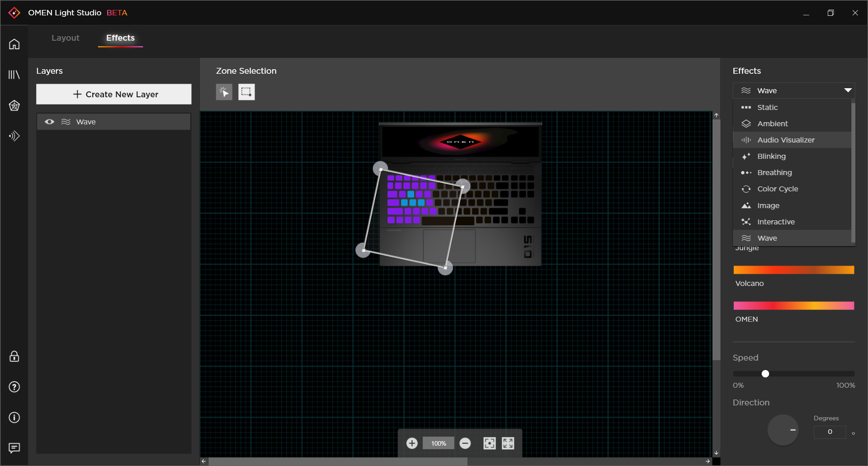The height and width of the screenshot is (466, 868).
Task: Click the canvas horizontal scrollbar
Action: pyautogui.click(x=338, y=461)
